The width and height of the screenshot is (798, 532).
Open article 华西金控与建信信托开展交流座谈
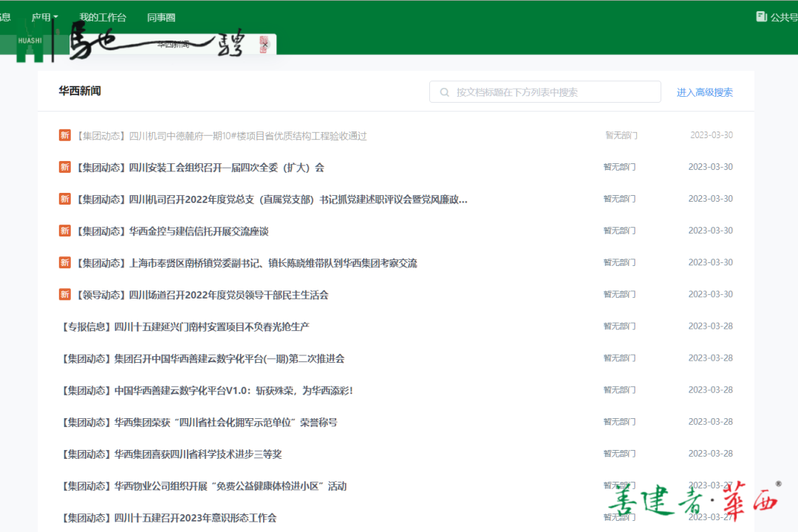click(x=171, y=231)
